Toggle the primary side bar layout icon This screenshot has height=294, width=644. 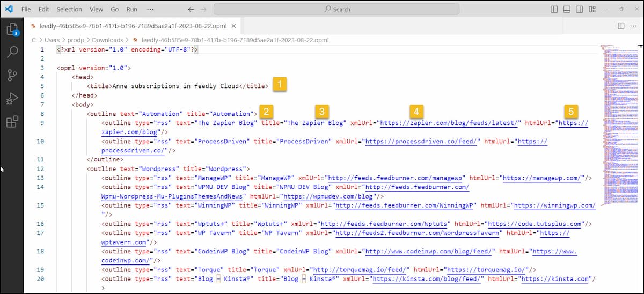click(x=554, y=9)
